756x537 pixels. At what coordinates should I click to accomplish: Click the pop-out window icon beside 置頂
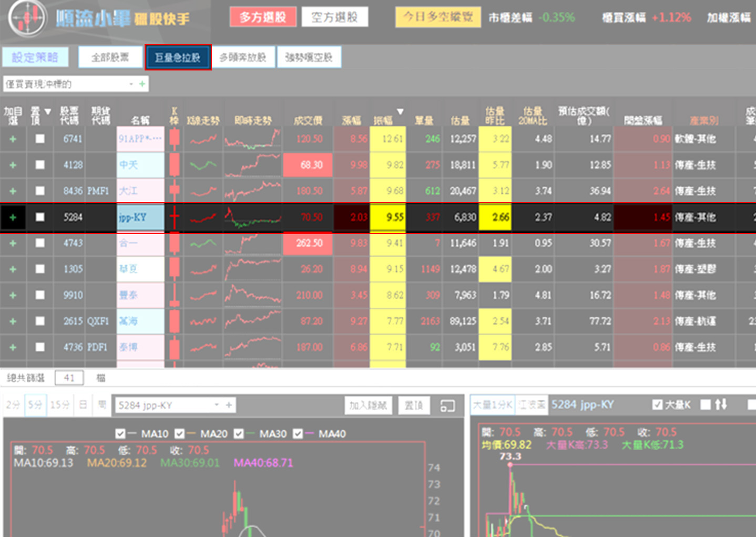[447, 406]
